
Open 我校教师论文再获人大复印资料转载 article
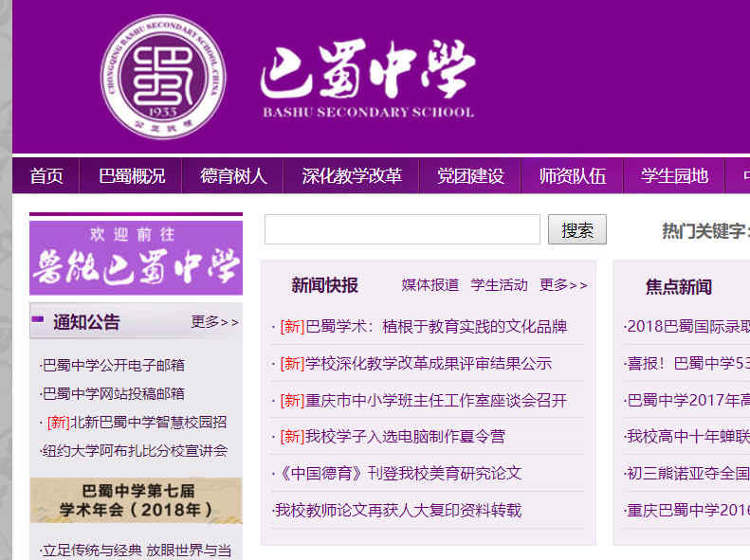(397, 511)
